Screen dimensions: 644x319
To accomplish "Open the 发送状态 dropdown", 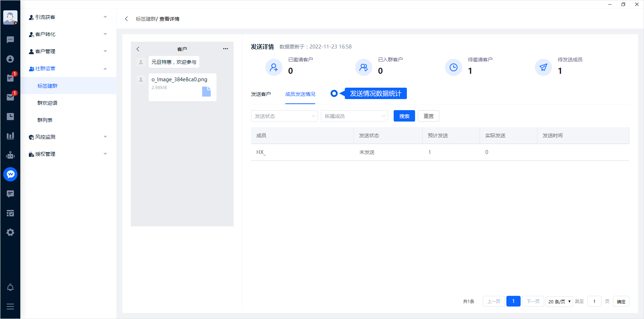I will [x=284, y=116].
